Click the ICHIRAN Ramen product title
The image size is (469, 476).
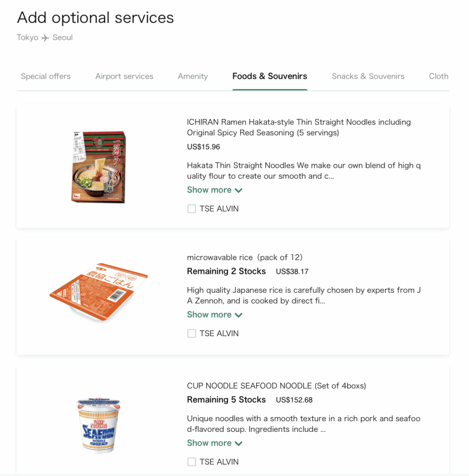pyautogui.click(x=299, y=127)
